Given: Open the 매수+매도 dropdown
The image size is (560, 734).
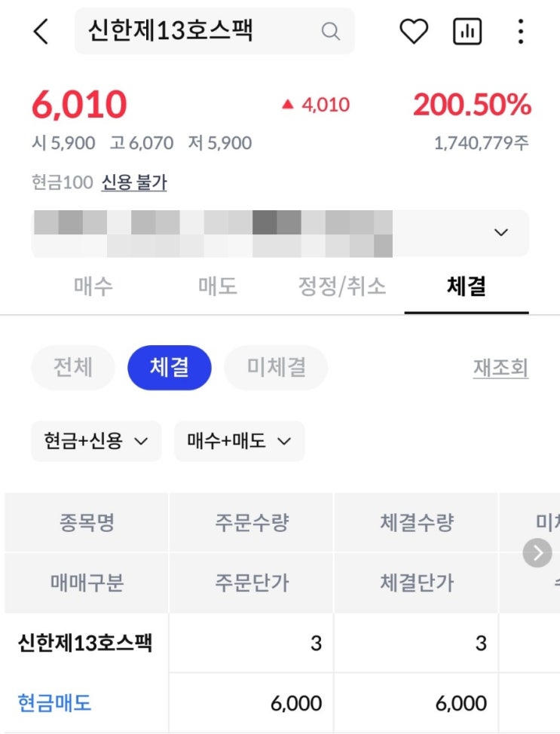Looking at the screenshot, I should (x=239, y=441).
